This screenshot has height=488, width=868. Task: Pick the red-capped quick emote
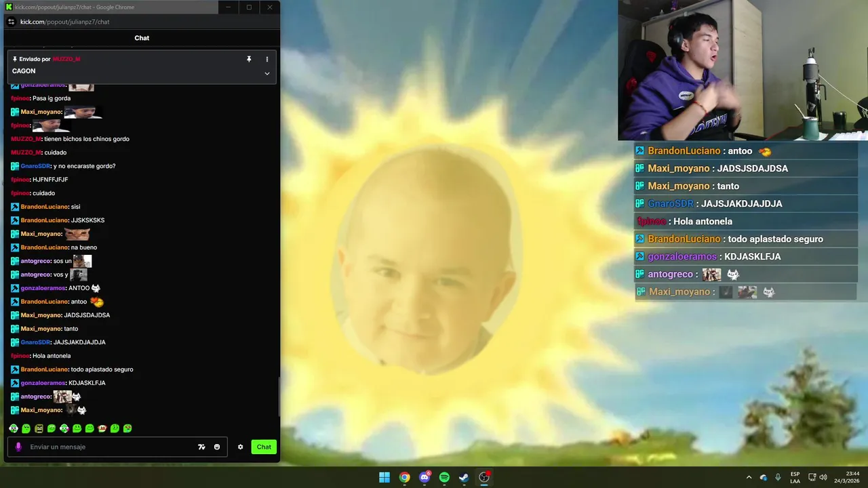102,428
